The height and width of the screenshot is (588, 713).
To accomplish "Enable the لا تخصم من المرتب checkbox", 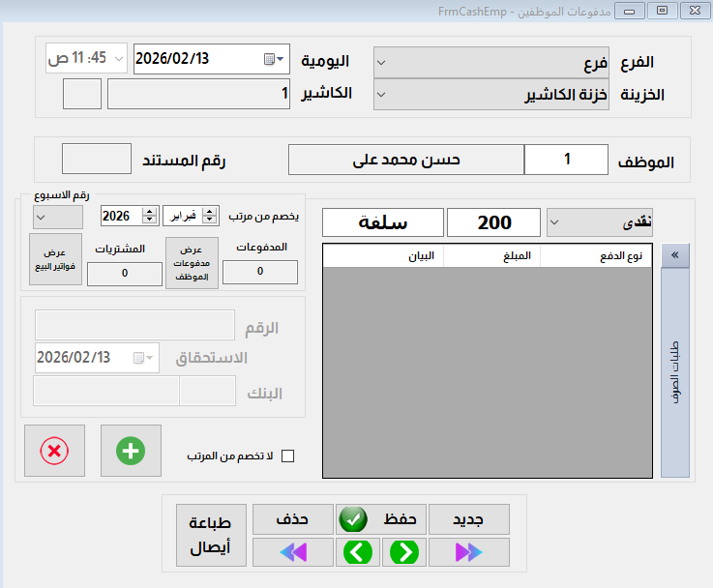I will [x=286, y=456].
